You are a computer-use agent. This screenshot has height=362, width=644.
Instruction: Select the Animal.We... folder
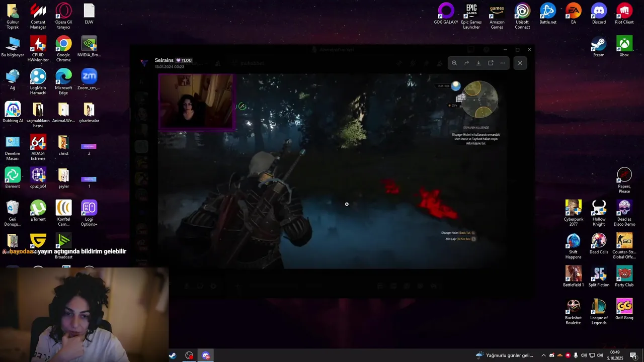pyautogui.click(x=63, y=113)
